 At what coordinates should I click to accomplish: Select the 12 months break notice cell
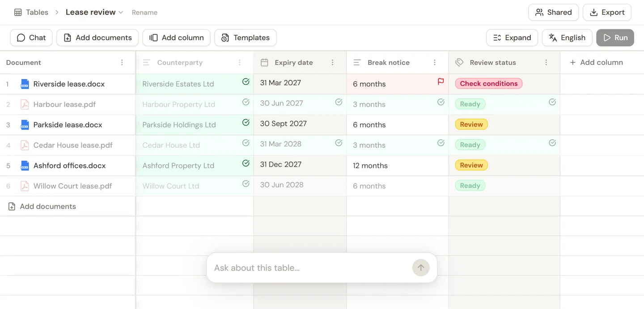[x=397, y=166]
